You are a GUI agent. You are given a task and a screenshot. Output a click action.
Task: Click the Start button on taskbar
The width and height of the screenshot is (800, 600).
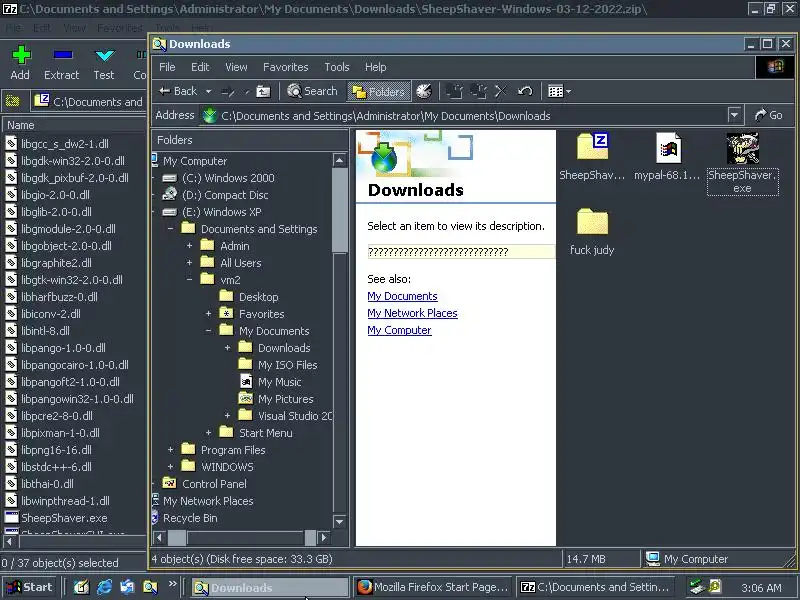tap(29, 587)
